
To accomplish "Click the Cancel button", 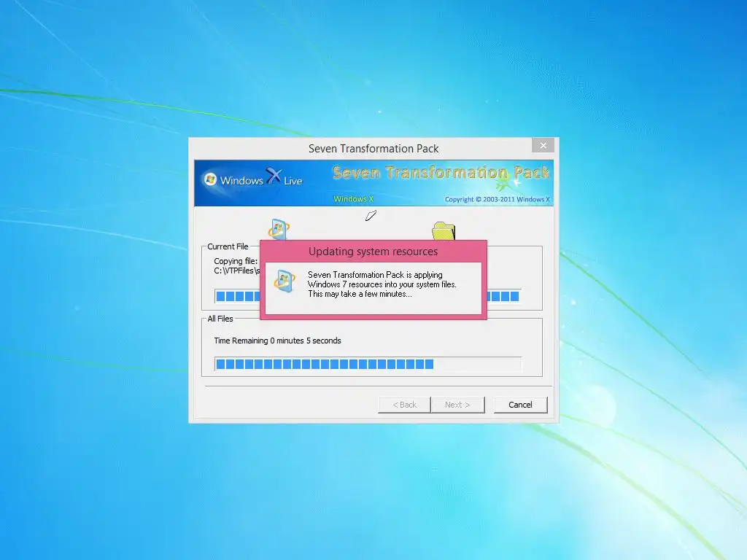I will coord(520,405).
